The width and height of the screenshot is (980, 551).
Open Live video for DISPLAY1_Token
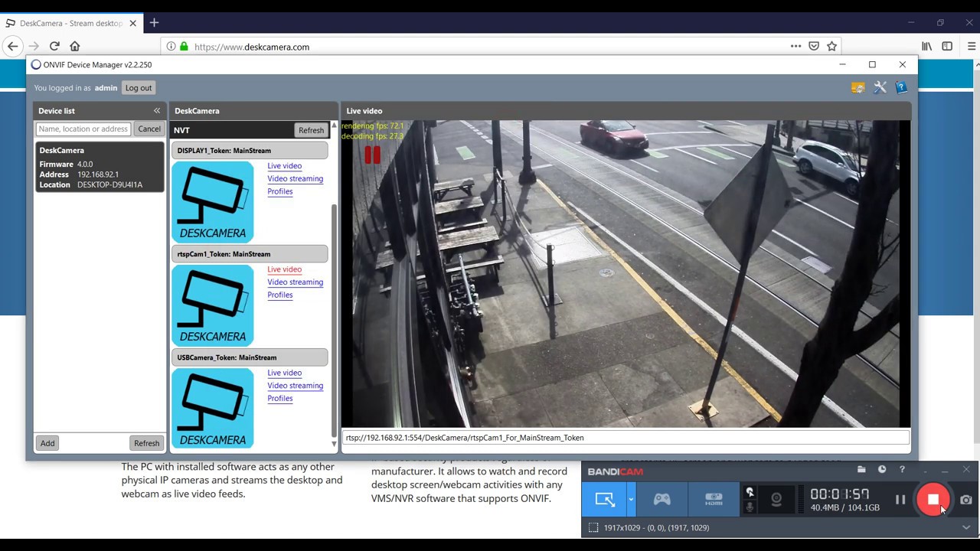(284, 166)
